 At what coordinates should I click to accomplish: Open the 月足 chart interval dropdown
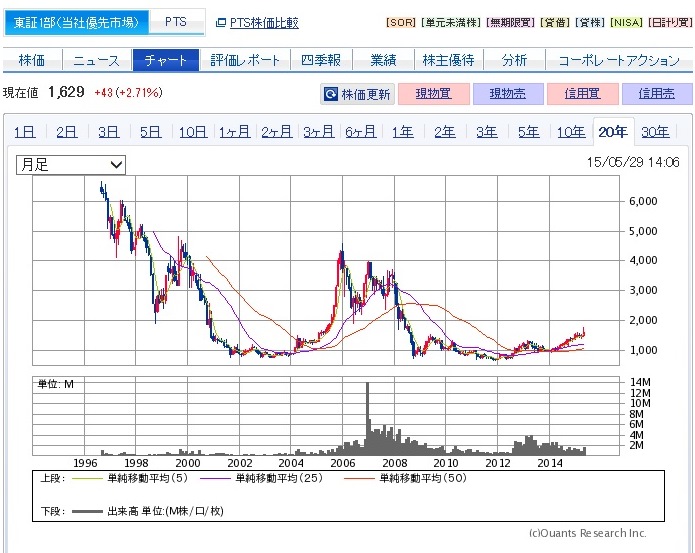tap(70, 164)
